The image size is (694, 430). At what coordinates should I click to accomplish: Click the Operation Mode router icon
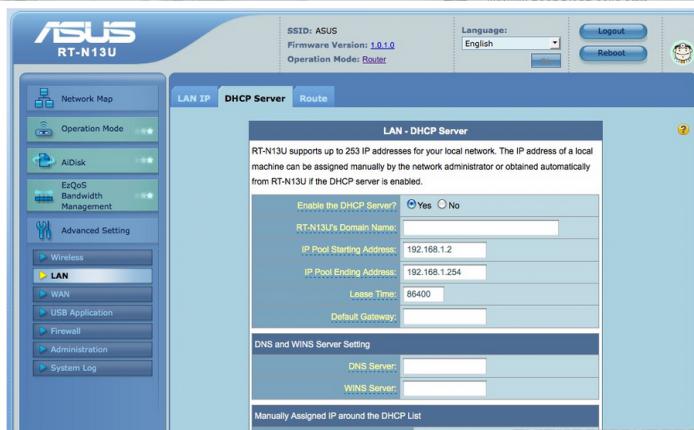(44, 129)
